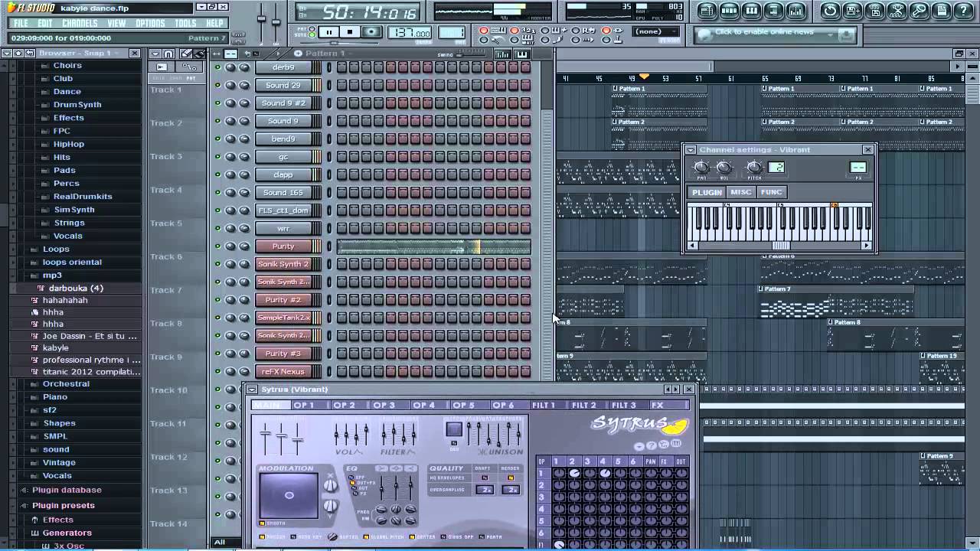
Task: Select the FLS_ct1_dom channel button
Action: pos(283,210)
